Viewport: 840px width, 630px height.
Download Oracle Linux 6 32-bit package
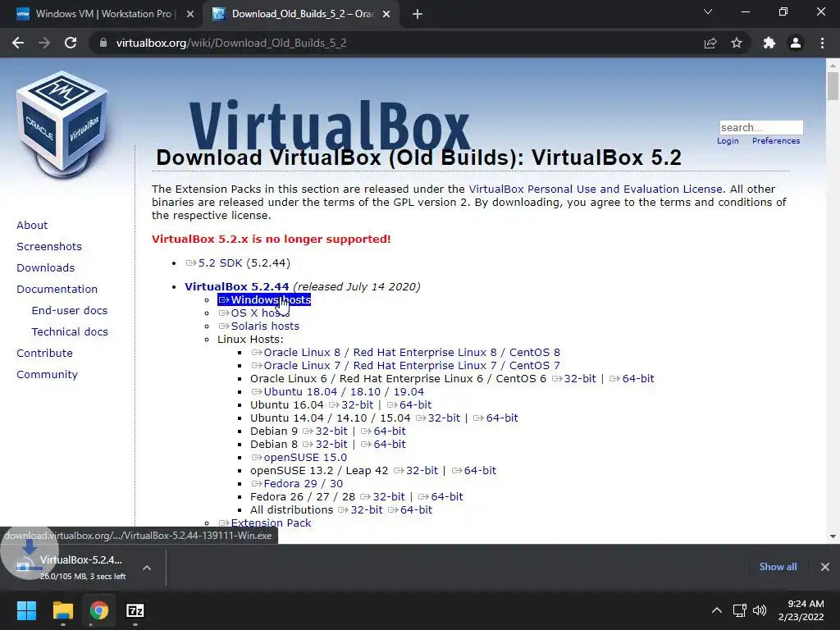(573, 379)
